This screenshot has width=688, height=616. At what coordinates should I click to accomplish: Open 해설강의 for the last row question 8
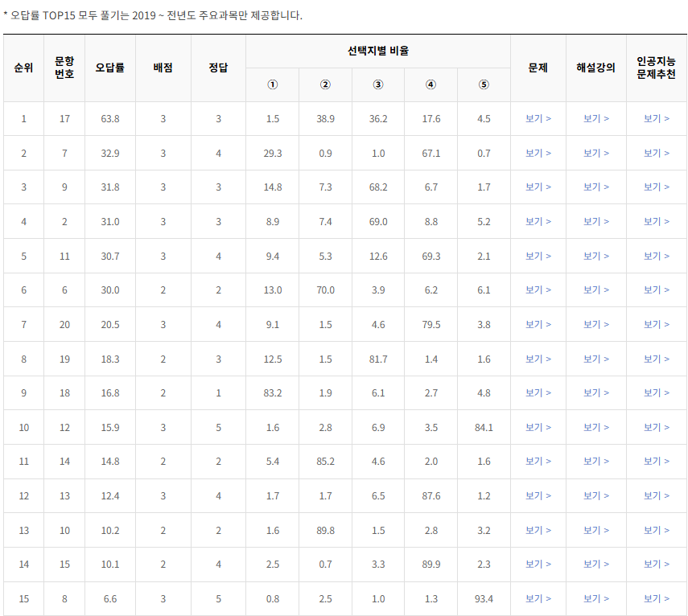595,599
